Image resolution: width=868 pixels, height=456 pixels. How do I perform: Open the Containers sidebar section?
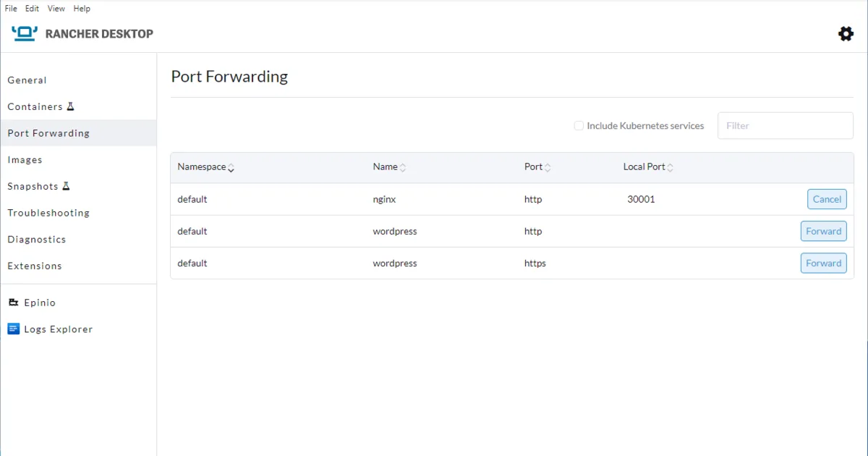click(x=78, y=106)
